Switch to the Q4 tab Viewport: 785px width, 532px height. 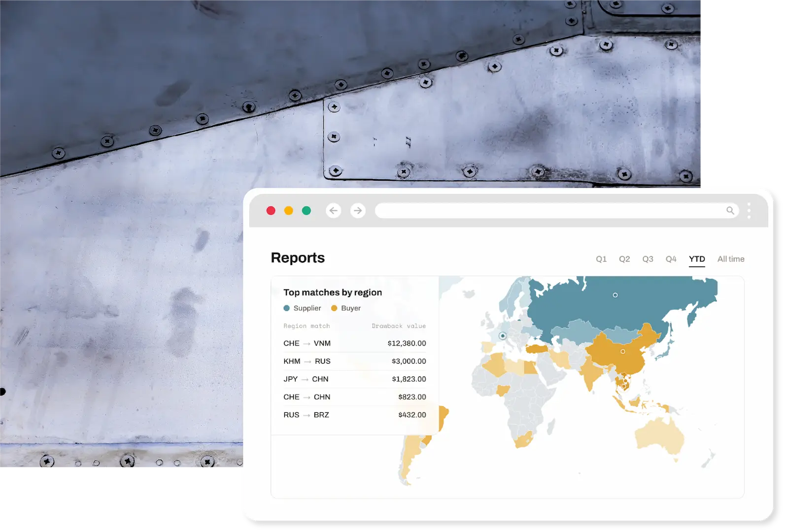click(671, 259)
